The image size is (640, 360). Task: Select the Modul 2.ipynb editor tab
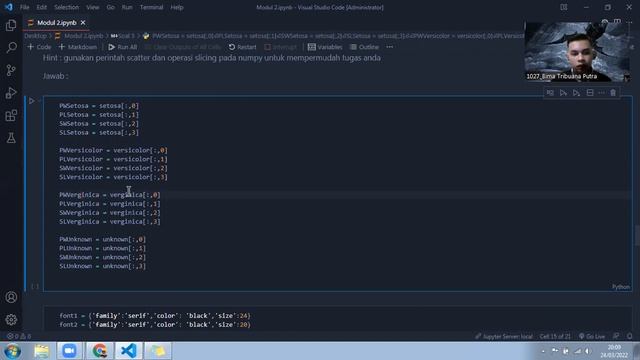pos(56,23)
